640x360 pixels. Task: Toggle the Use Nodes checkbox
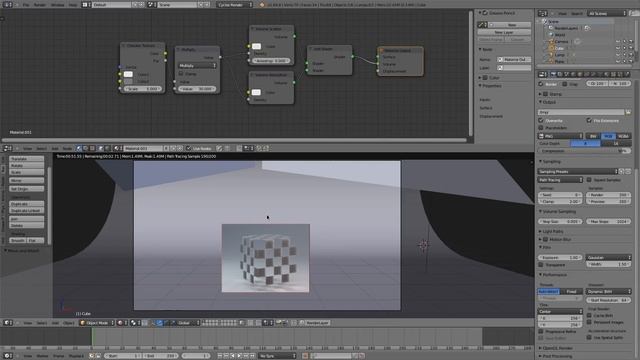[x=189, y=148]
